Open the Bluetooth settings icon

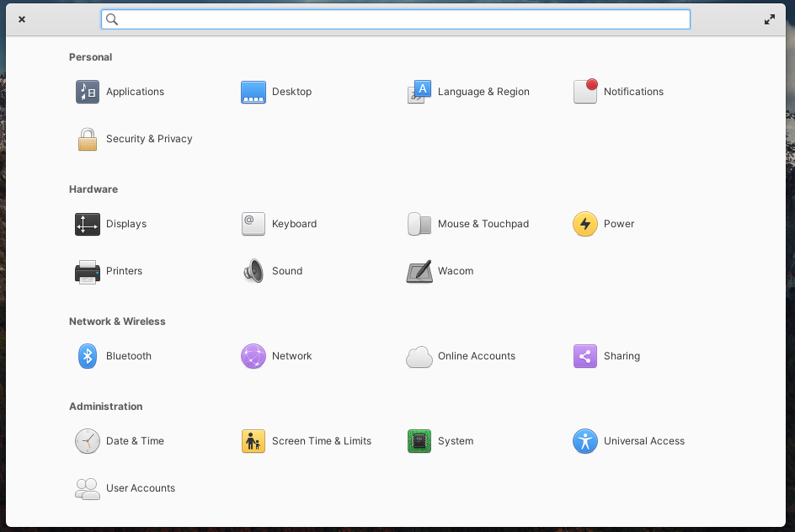coord(88,356)
